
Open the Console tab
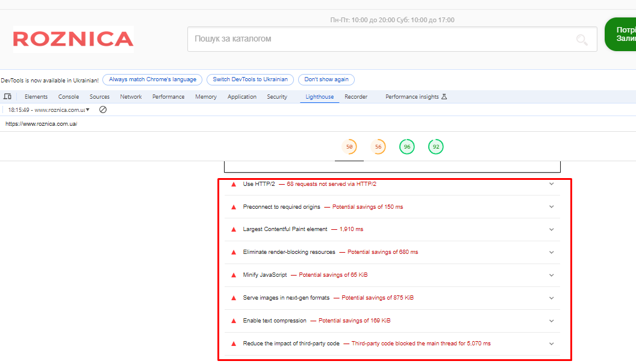(69, 97)
